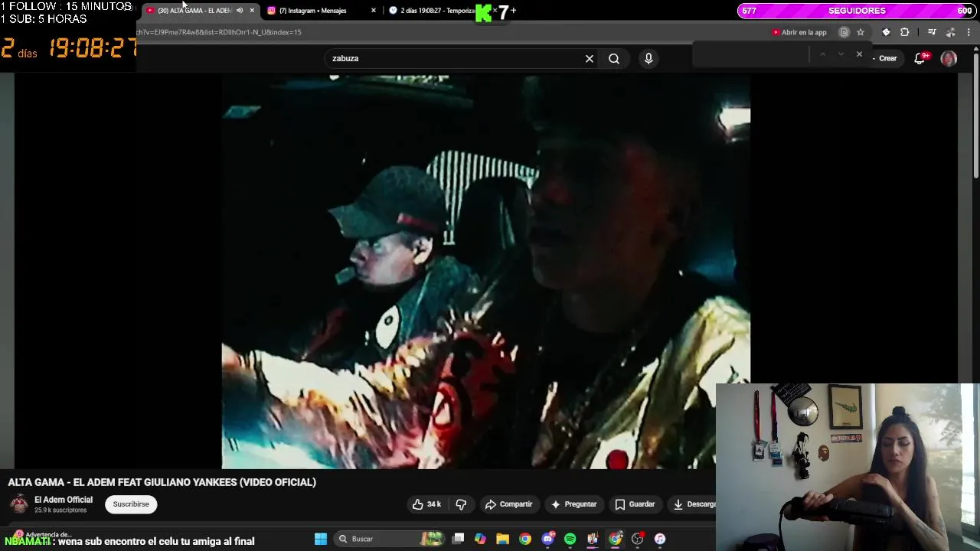
Task: Subscribe with the Suscribirse button
Action: point(131,504)
